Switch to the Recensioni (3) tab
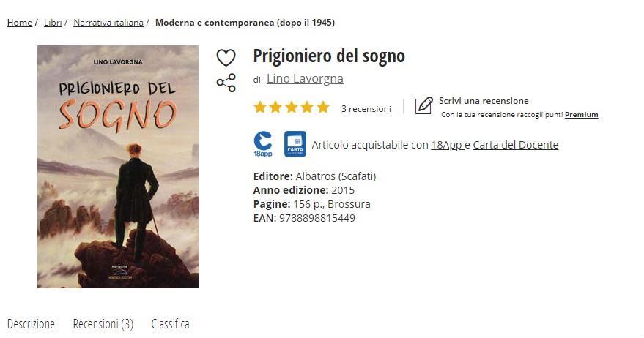 (x=103, y=324)
